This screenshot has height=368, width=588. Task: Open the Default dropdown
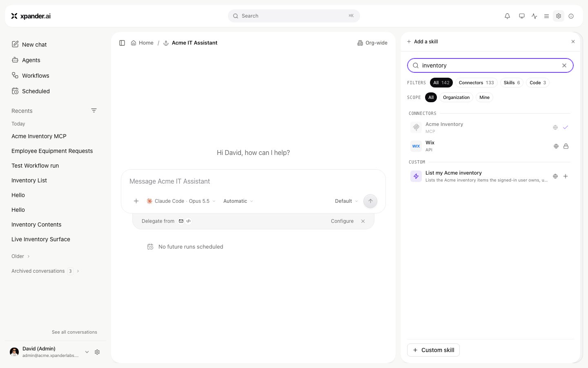tap(346, 201)
